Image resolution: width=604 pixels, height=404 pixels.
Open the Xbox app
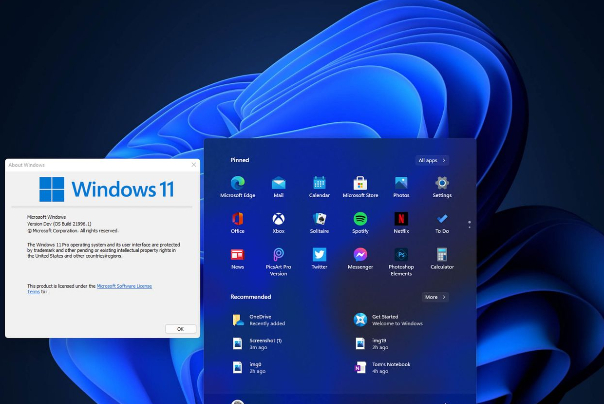coord(279,223)
